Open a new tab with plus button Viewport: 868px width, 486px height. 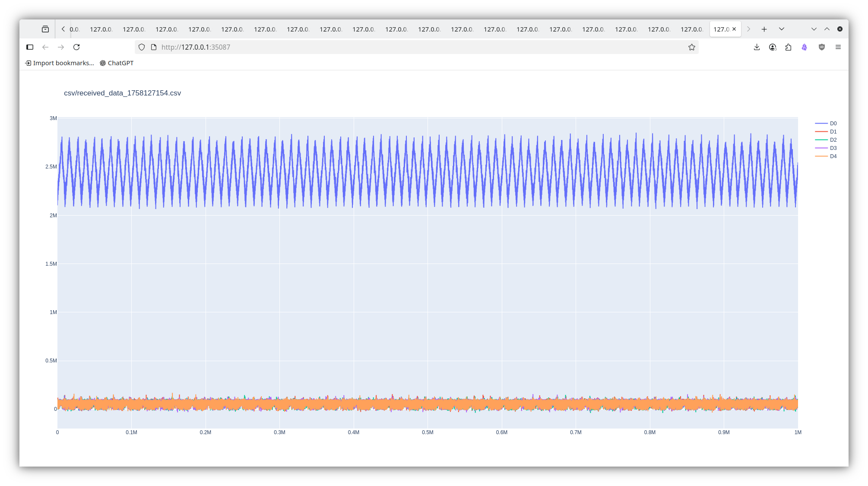764,29
